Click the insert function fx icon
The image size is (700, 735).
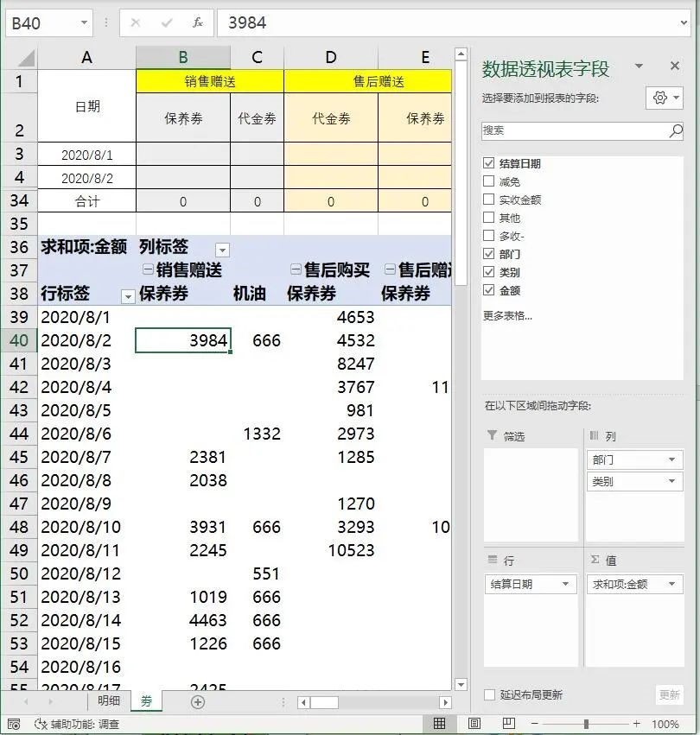click(198, 22)
